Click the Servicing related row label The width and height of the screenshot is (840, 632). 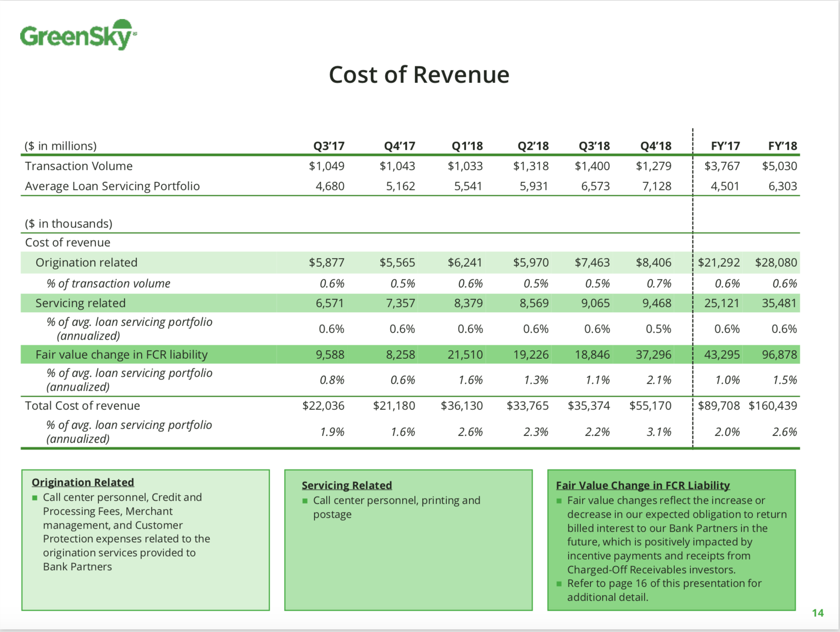coord(80,303)
